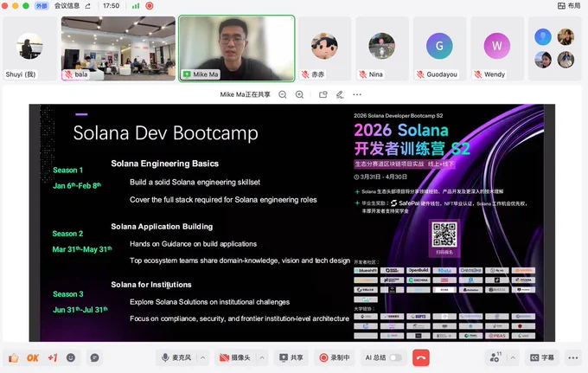
Task: Open the annotation pen tool
Action: (340, 95)
